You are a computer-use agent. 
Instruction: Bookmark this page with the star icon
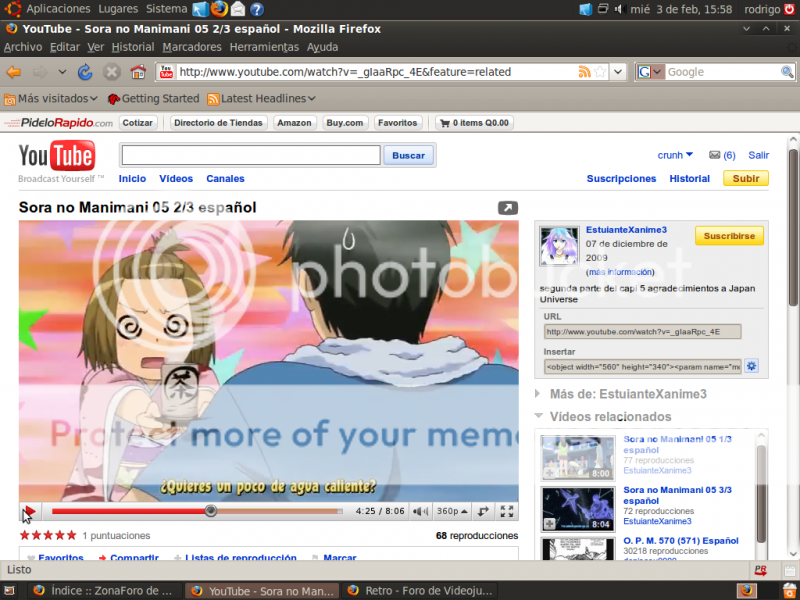coord(600,72)
